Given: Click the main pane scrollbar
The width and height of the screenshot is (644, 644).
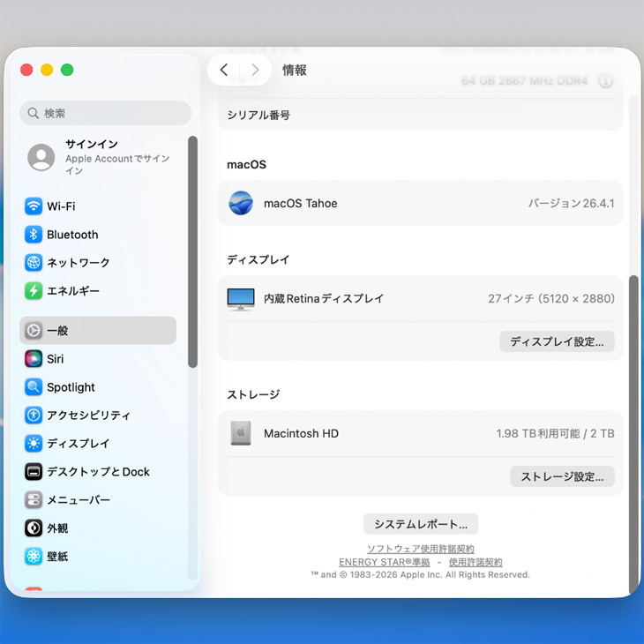Looking at the screenshot, I should pos(633,435).
